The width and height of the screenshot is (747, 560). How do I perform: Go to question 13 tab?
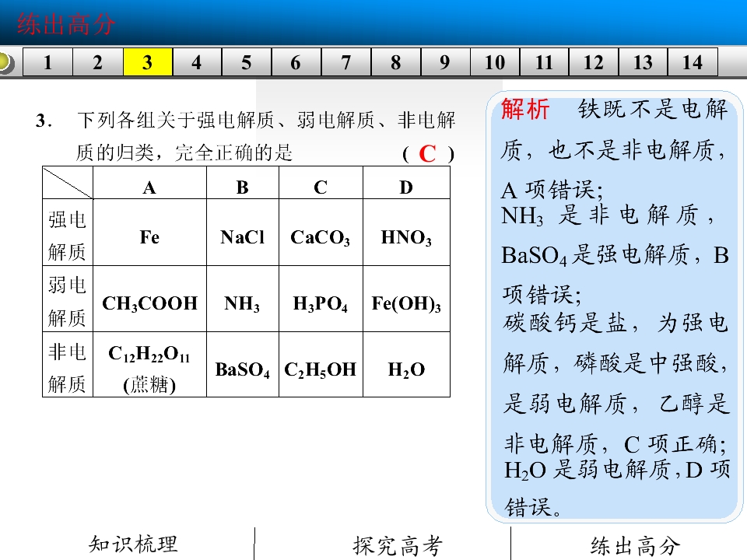coord(644,62)
